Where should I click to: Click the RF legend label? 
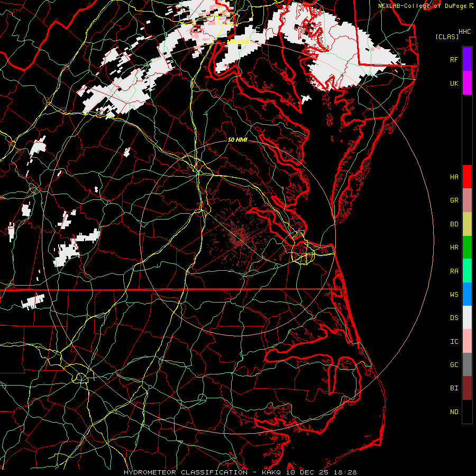click(454, 59)
